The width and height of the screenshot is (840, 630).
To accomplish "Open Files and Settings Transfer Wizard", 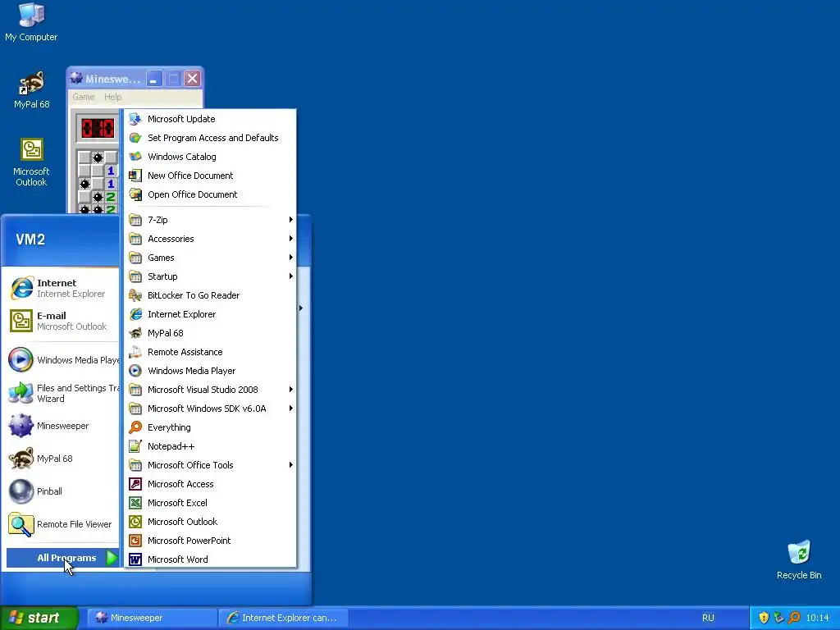I will tap(62, 393).
